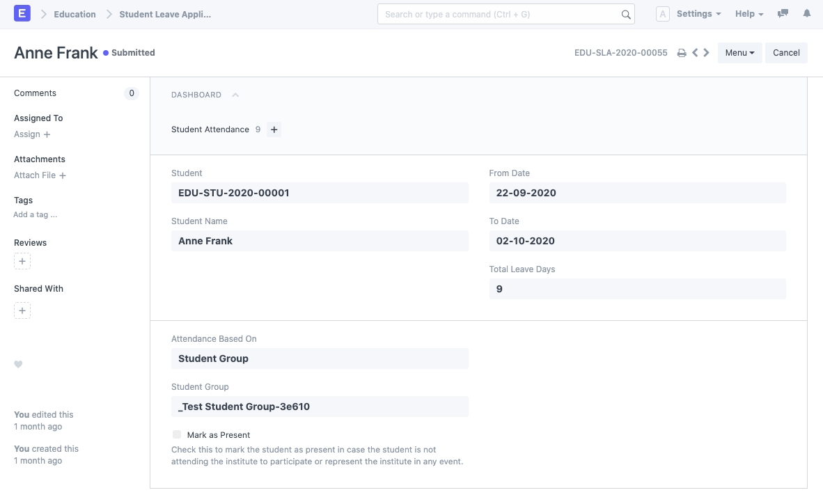823x504 pixels.
Task: Open the chat messages icon
Action: (783, 14)
